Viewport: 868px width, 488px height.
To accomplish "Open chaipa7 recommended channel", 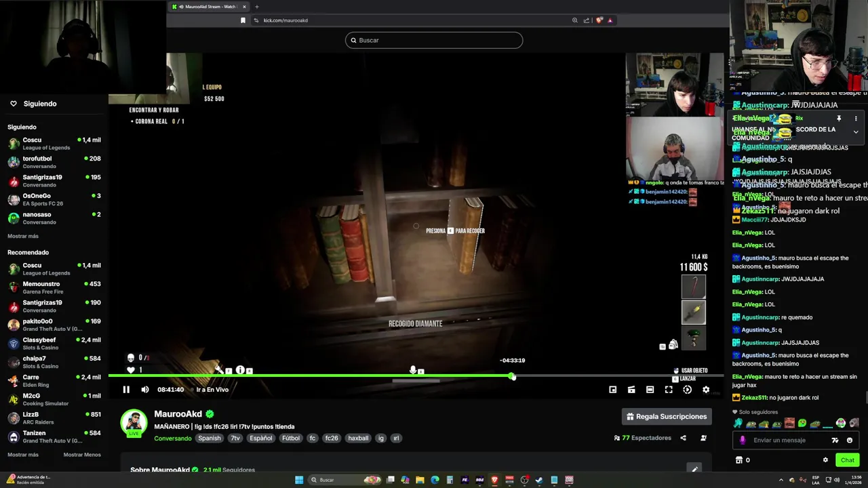I will (x=54, y=362).
